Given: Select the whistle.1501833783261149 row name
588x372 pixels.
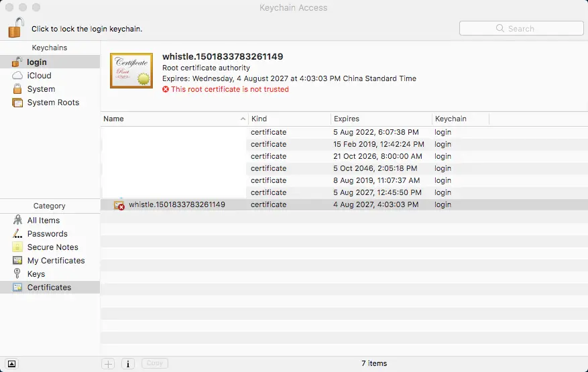Looking at the screenshot, I should click(177, 204).
